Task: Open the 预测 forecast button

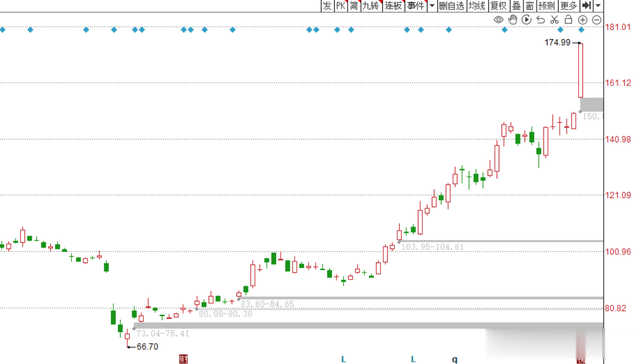Action: click(x=547, y=5)
